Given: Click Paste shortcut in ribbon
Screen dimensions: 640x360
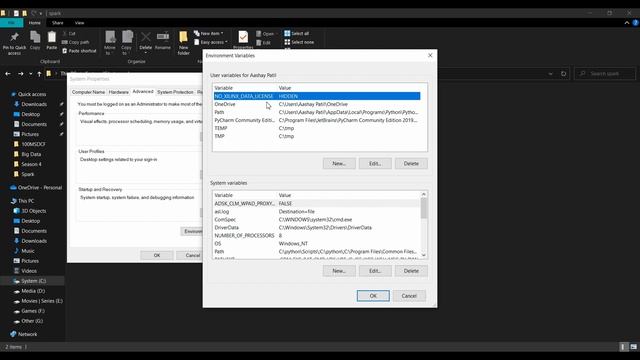Looking at the screenshot, I should tap(79, 51).
